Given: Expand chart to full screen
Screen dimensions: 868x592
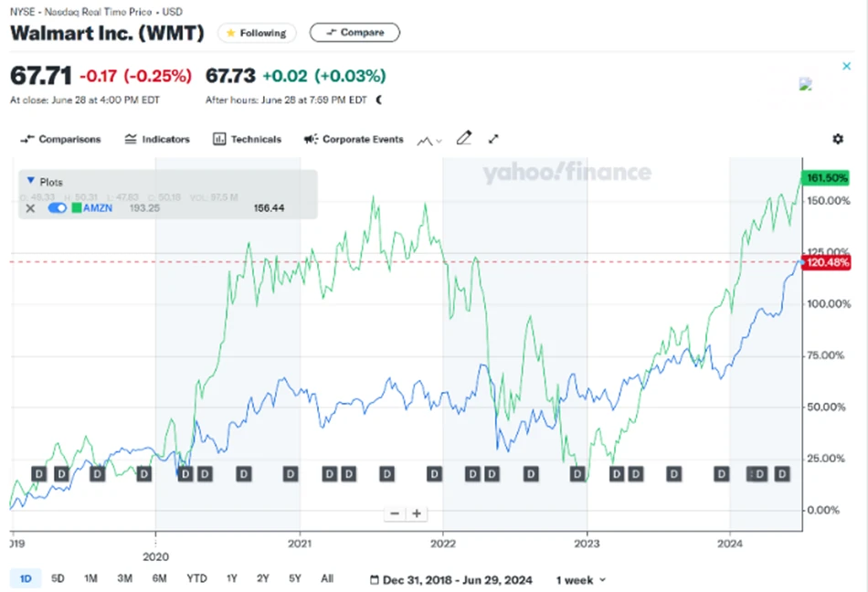Looking at the screenshot, I should click(493, 139).
